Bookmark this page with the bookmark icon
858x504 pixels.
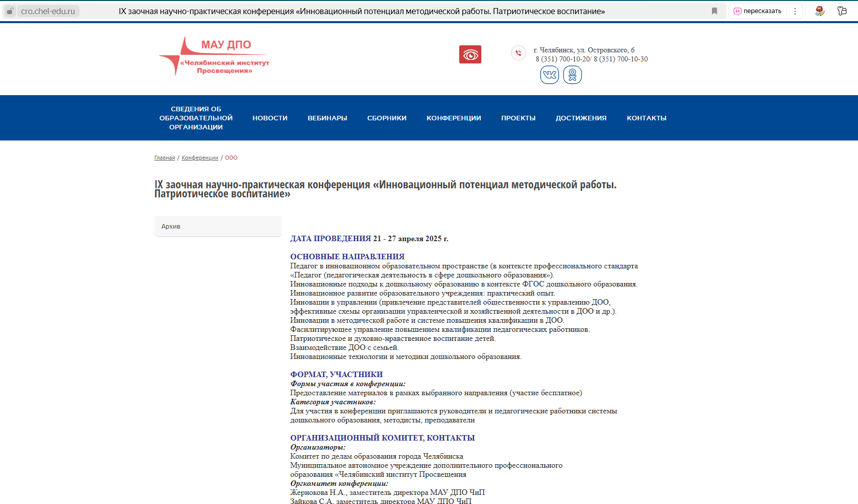point(714,11)
